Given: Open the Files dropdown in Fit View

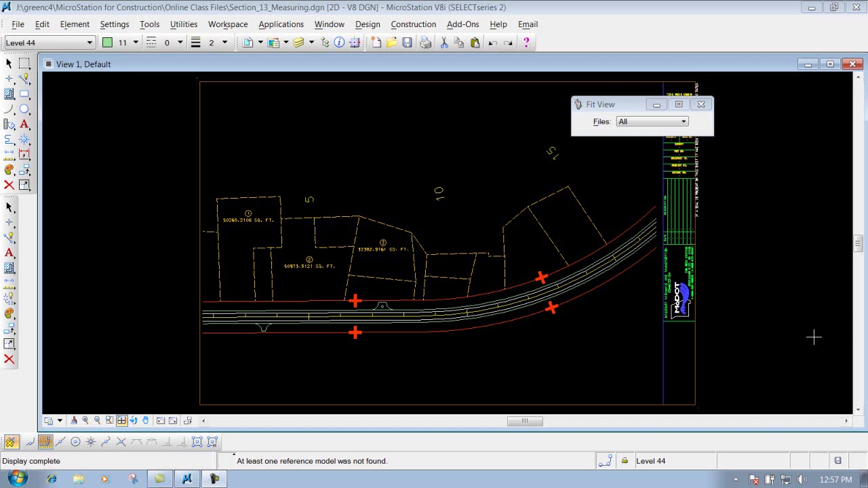Looking at the screenshot, I should pyautogui.click(x=652, y=121).
